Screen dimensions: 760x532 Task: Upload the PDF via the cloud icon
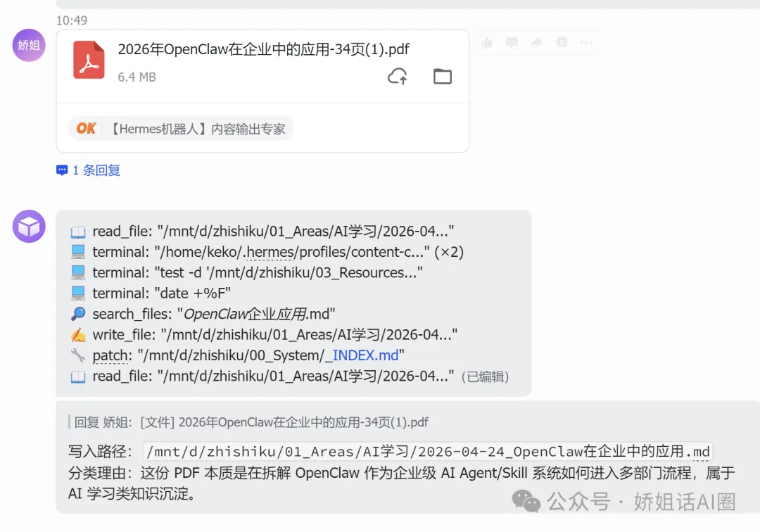pos(398,77)
